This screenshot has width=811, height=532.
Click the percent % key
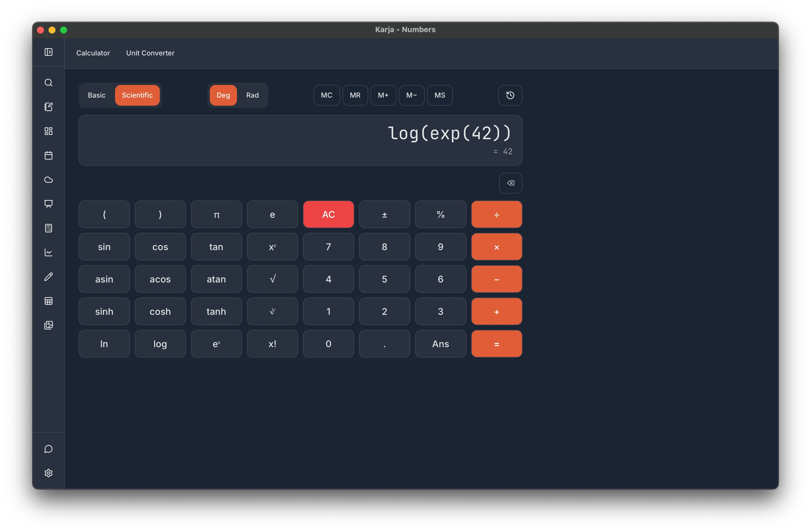(x=440, y=215)
